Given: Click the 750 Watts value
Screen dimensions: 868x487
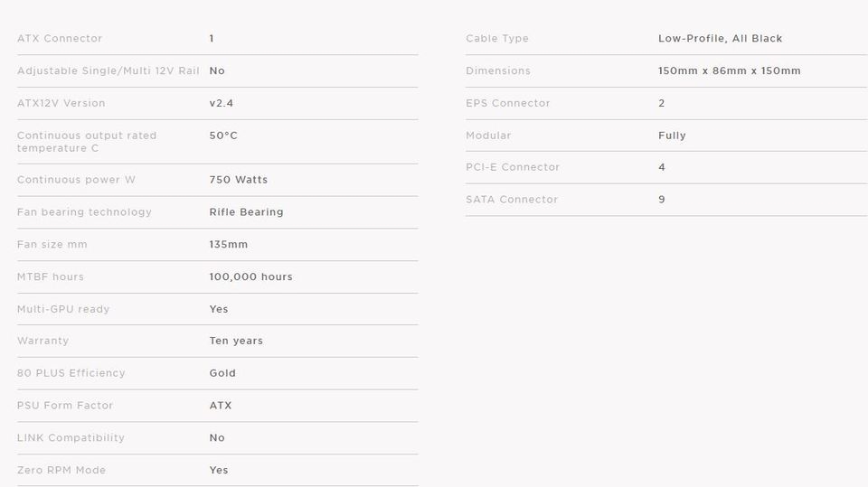Looking at the screenshot, I should point(238,180).
